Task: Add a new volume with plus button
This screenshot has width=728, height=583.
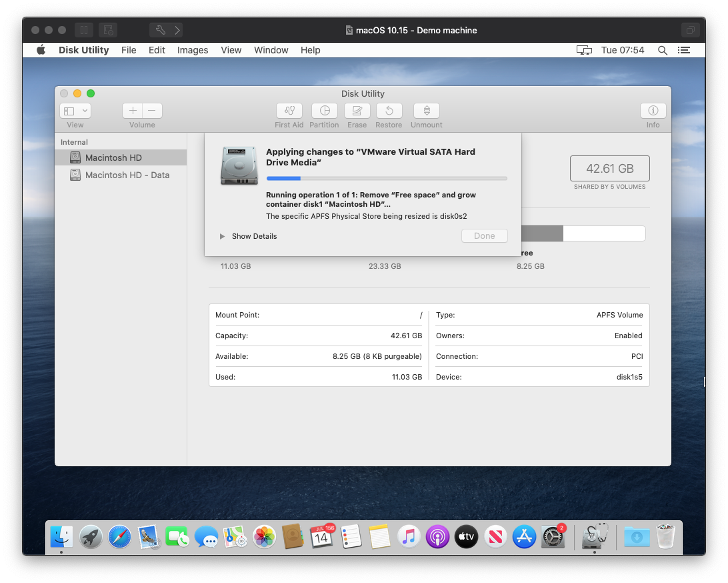Action: coord(133,111)
